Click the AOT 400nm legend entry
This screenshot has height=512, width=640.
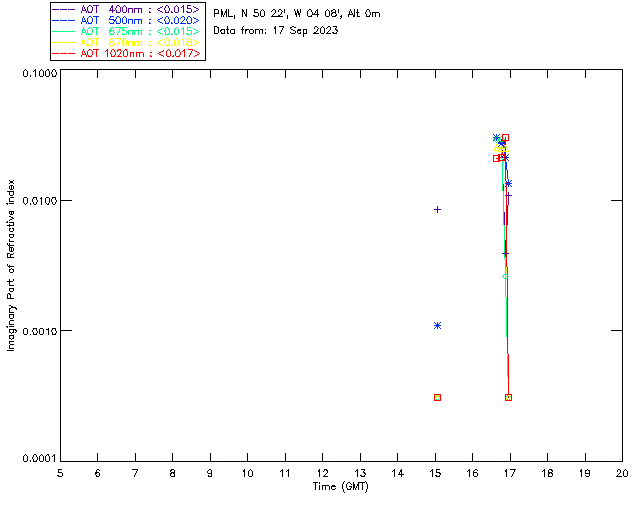(127, 9)
